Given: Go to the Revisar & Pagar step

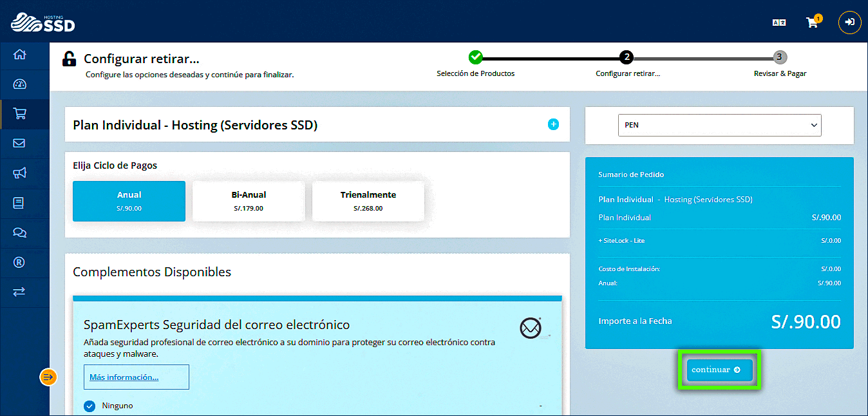Looking at the screenshot, I should [779, 57].
